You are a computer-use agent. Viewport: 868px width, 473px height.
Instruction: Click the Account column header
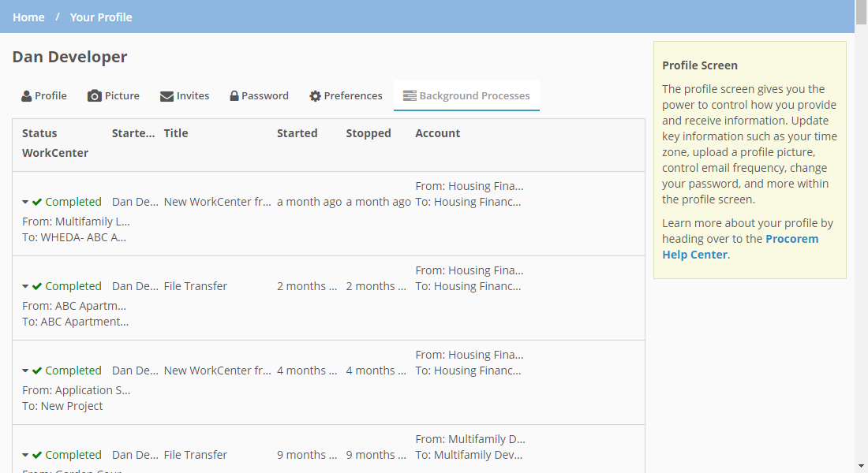coord(438,133)
